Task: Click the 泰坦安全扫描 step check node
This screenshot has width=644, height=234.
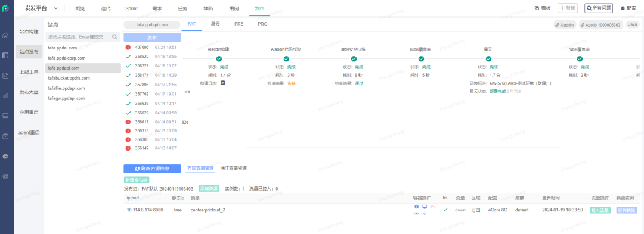Action: [x=354, y=58]
